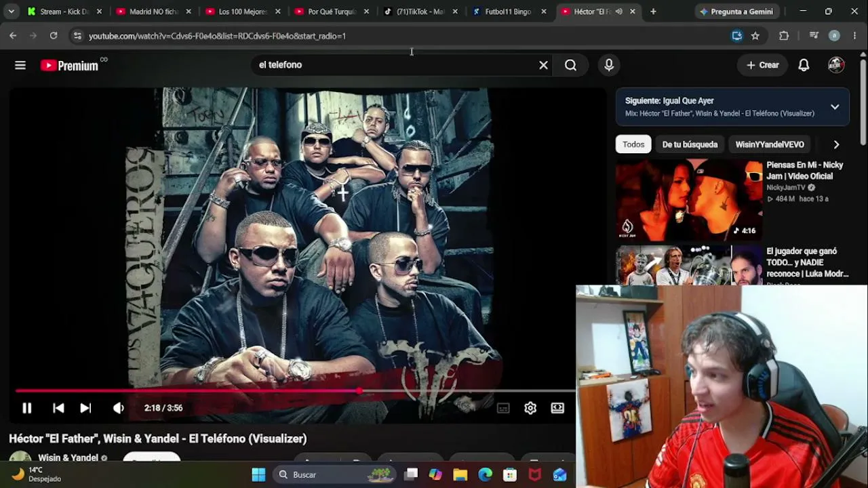Image resolution: width=868 pixels, height=488 pixels.
Task: Open the Luka Modric video thumbnail
Action: [x=689, y=266]
